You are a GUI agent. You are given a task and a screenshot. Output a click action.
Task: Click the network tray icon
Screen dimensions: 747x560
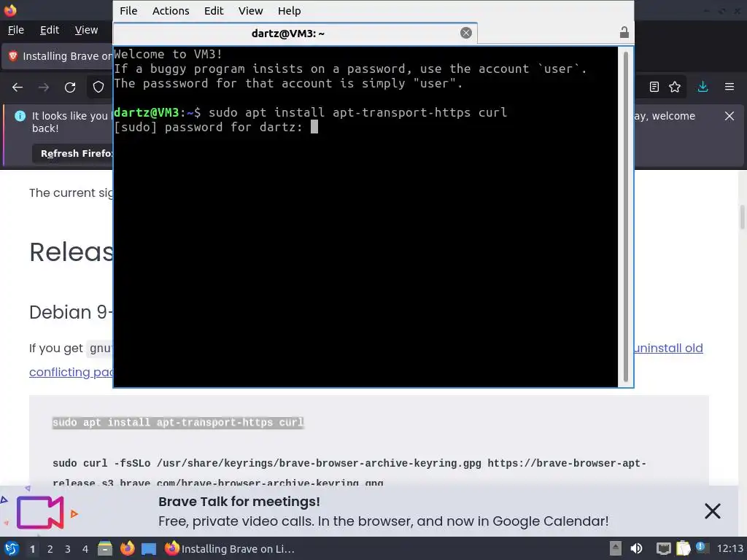point(663,548)
